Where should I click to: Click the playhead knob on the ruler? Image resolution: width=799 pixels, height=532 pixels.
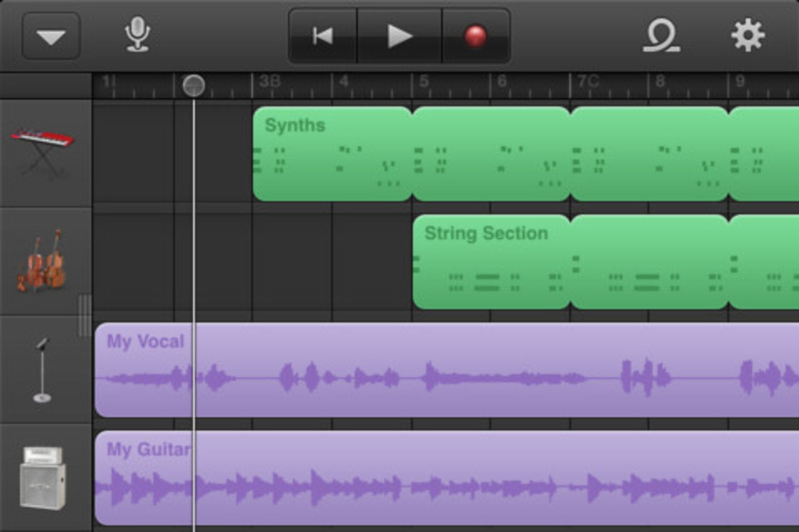tap(194, 85)
